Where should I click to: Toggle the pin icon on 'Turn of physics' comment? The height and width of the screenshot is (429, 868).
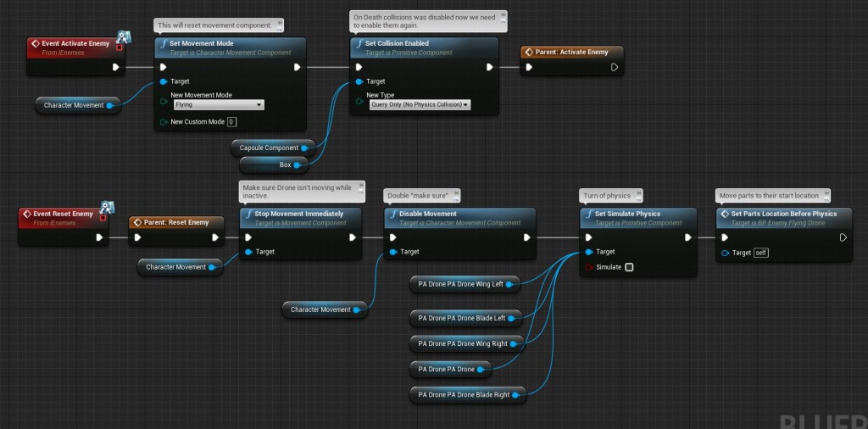click(x=638, y=195)
